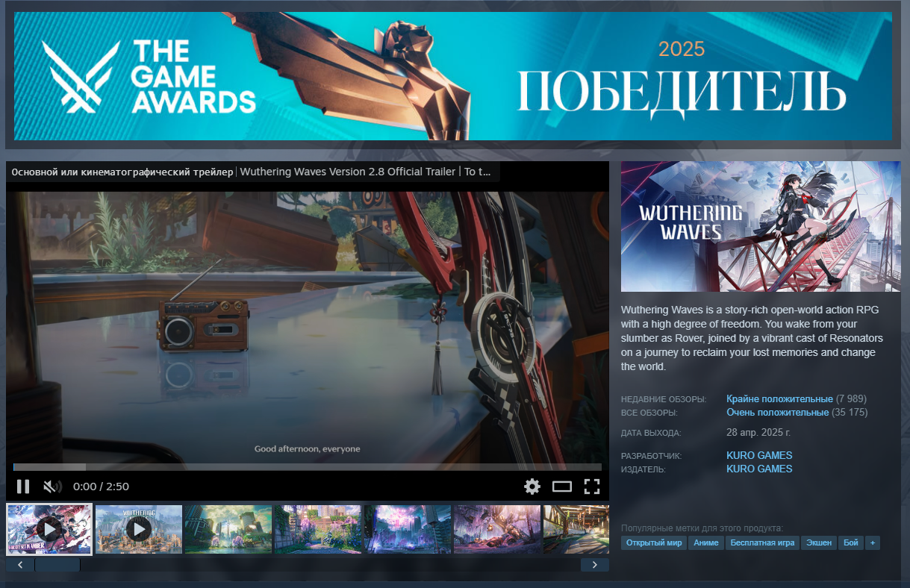Pause the trailer video
The width and height of the screenshot is (910, 588).
coord(23,487)
